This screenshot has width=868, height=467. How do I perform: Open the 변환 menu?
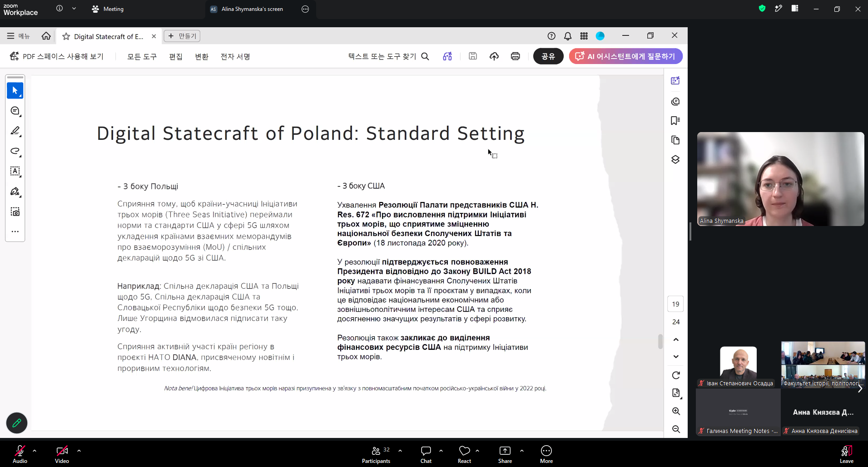pos(202,56)
